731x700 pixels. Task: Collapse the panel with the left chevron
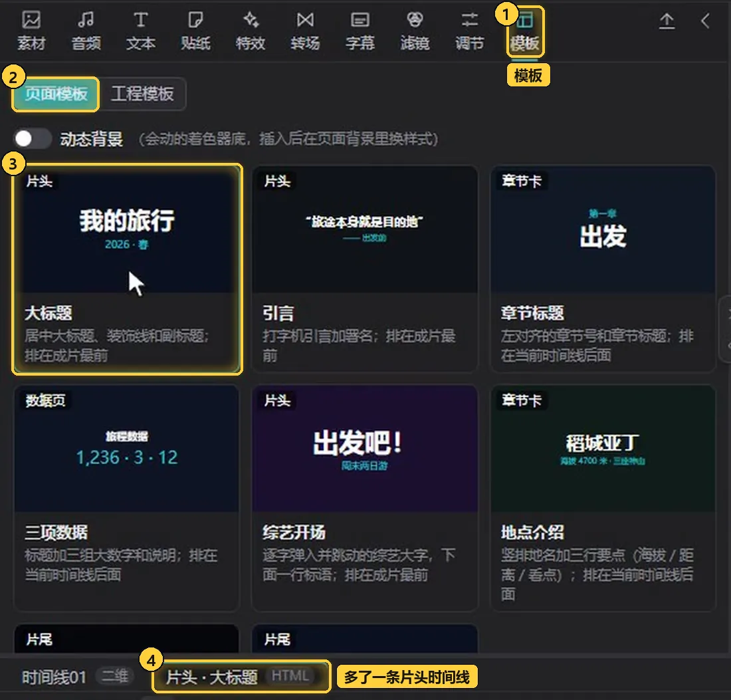(x=705, y=21)
